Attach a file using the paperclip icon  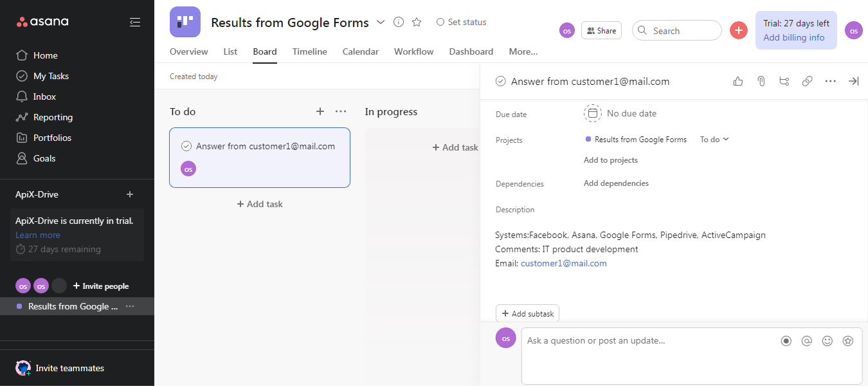pos(761,81)
